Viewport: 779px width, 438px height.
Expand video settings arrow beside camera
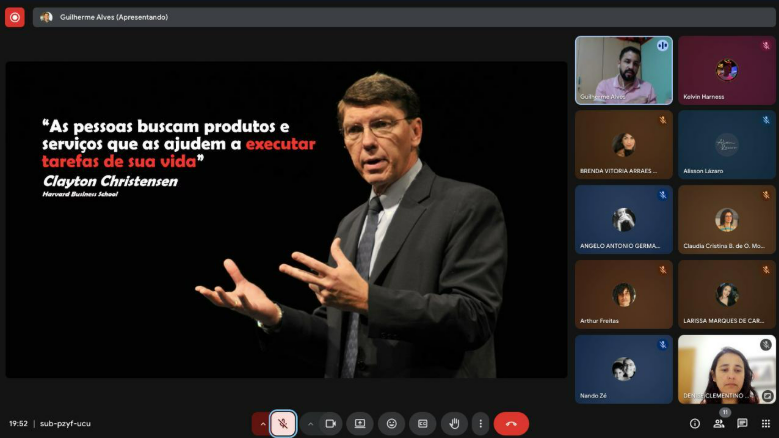310,423
